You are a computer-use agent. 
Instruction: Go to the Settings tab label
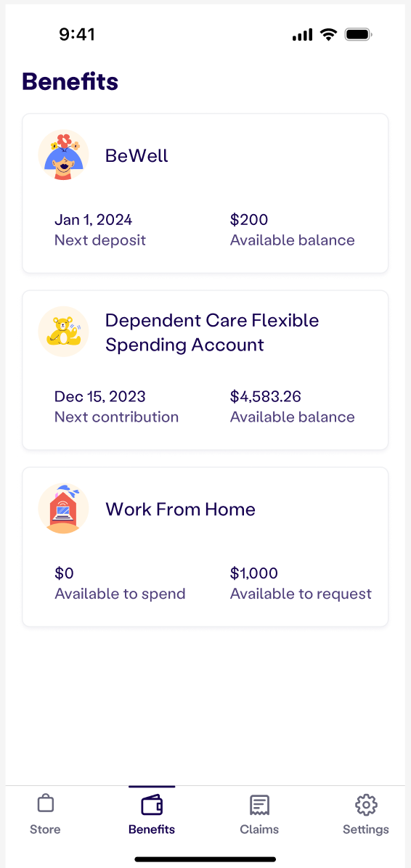point(366,830)
